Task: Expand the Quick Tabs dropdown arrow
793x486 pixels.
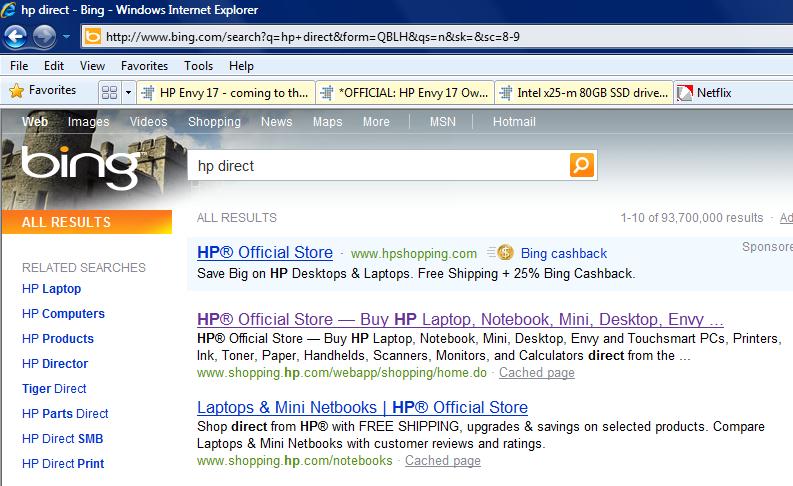Action: coord(128,92)
